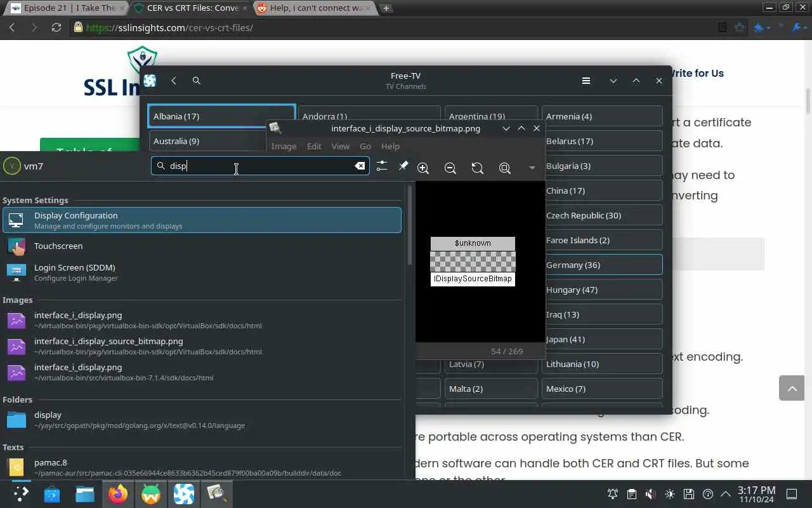Open Hungary (47) channels

click(602, 290)
